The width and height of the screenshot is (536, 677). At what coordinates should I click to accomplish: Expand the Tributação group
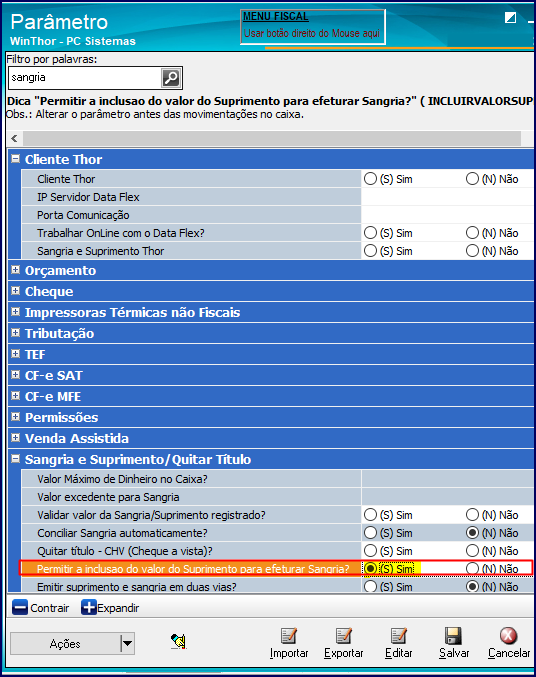pos(16,332)
